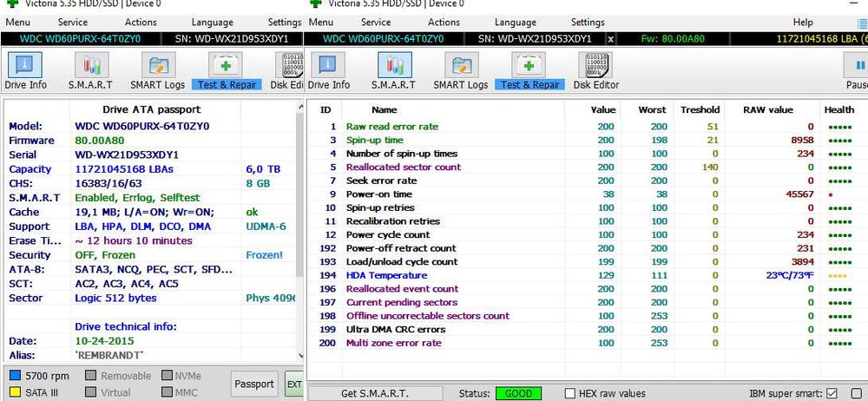
Task: Open Drive Info in the left window toolbar
Action: click(25, 71)
